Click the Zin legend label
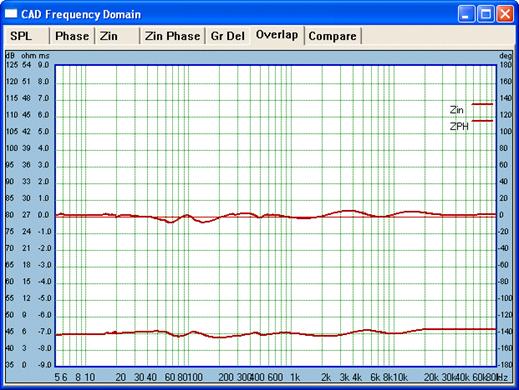519x390 pixels. (457, 110)
